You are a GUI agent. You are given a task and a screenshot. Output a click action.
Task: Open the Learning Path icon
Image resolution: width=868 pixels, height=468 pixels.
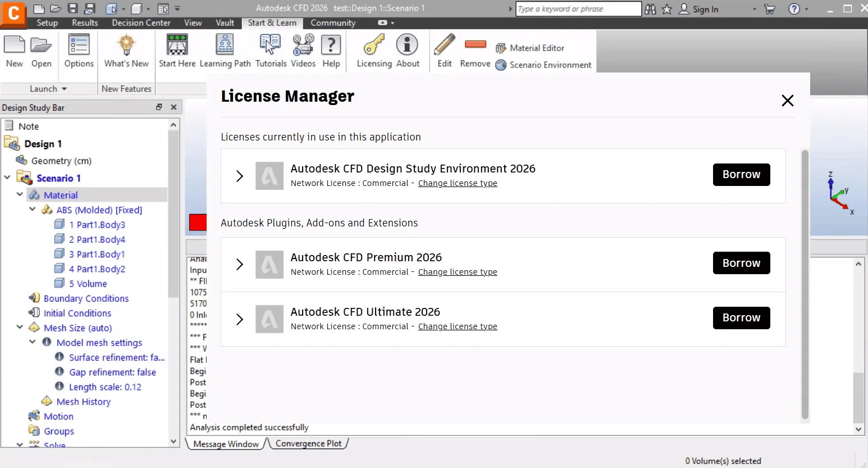[225, 45]
